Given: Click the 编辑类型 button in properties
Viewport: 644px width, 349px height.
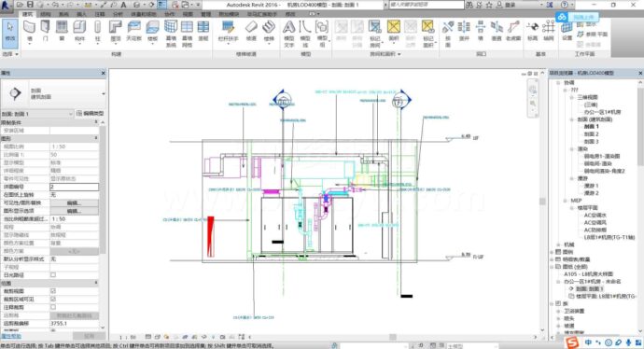Looking at the screenshot, I should tap(91, 113).
